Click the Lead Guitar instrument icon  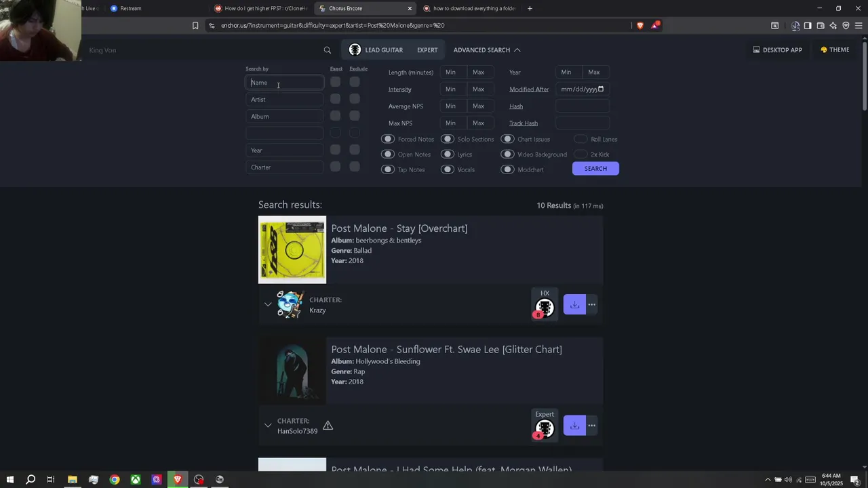click(355, 50)
